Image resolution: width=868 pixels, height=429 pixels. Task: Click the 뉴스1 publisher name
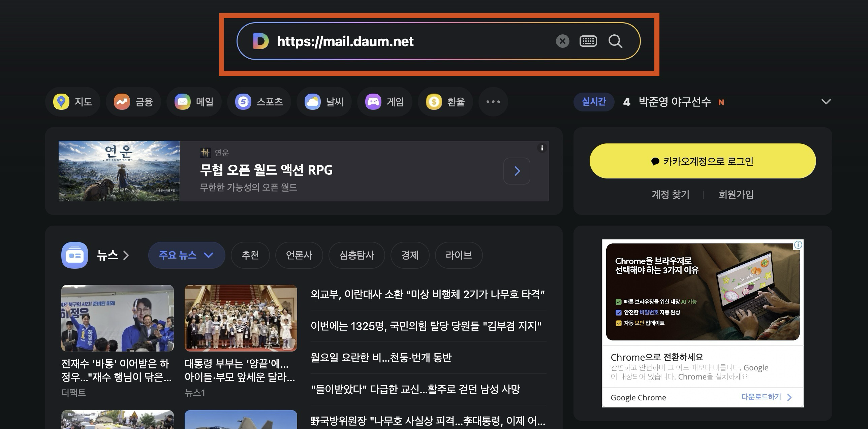[195, 393]
